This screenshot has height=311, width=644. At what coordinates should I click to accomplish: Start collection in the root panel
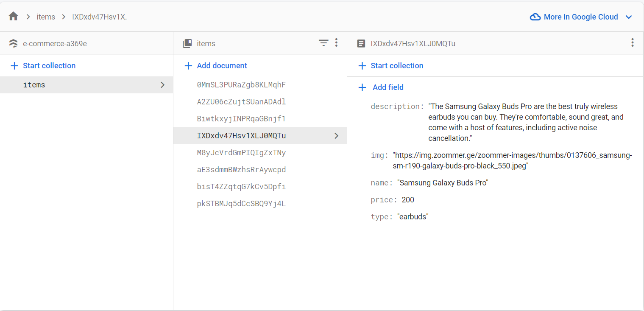[x=43, y=66]
